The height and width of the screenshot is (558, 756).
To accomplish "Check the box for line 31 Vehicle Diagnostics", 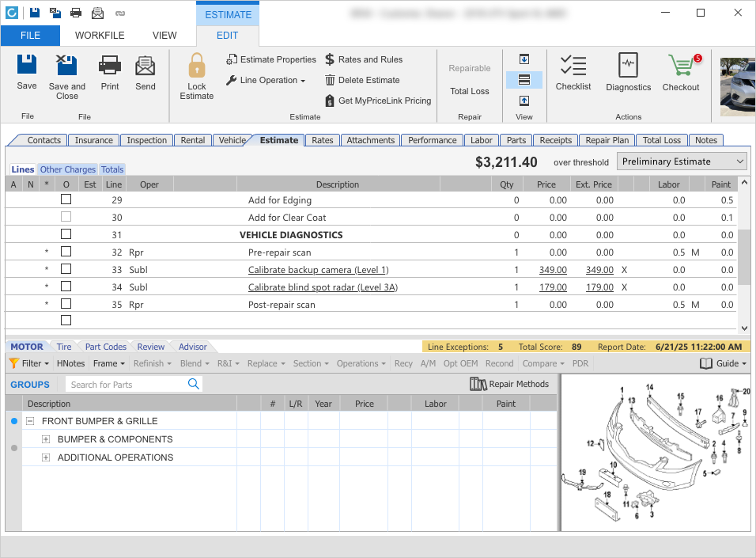I will (x=66, y=234).
